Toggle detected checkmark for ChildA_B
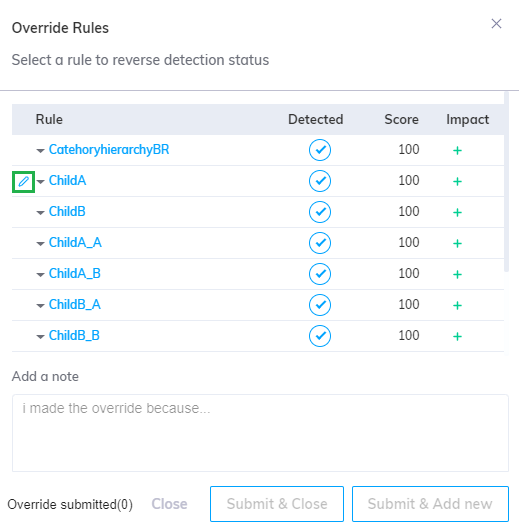The height and width of the screenshot is (530, 519). click(320, 274)
